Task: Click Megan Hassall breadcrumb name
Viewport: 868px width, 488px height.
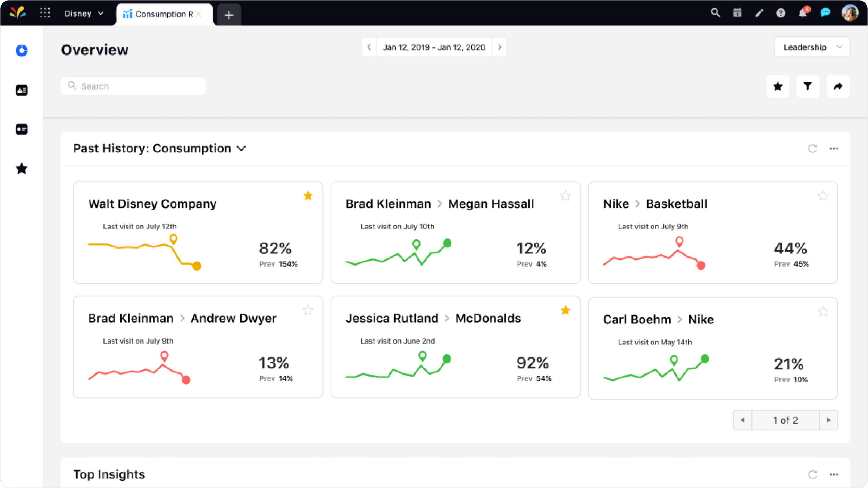Action: [491, 204]
